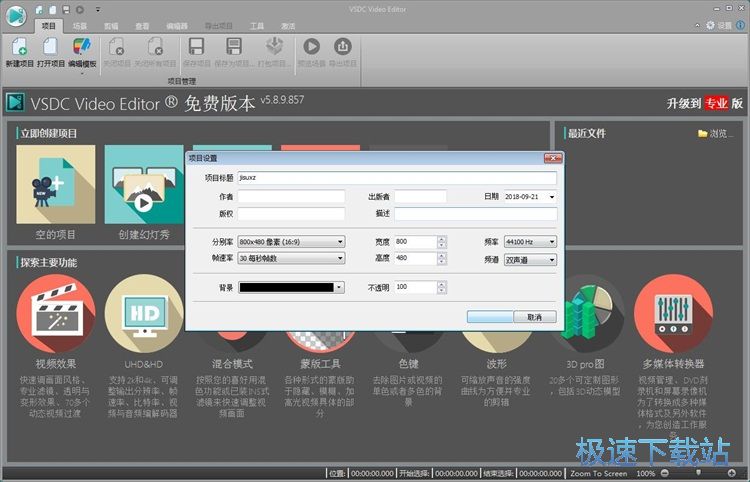Screen dimensions: 750x482
Task: Click the 新建项目 (New Project) toolbar icon
Action: (x=19, y=47)
